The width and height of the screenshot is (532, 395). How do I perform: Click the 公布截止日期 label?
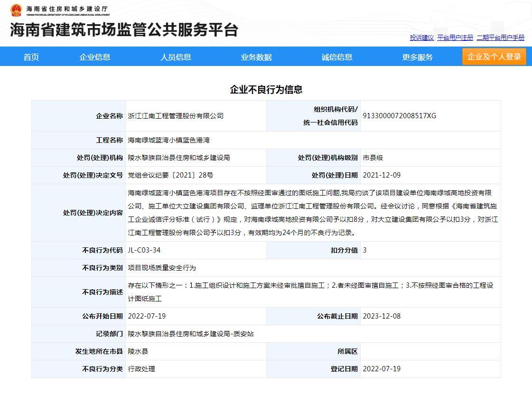[x=337, y=316]
